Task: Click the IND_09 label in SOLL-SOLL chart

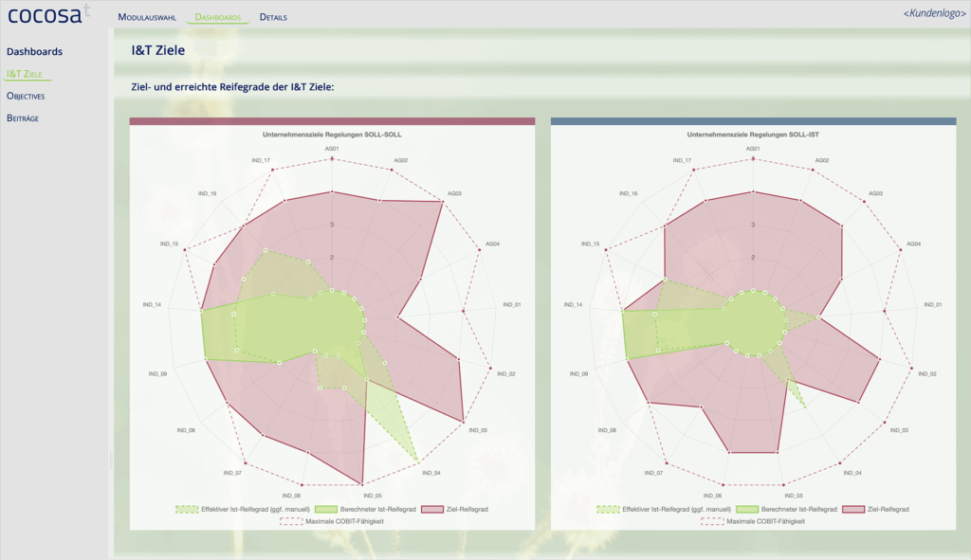Action: tap(157, 373)
